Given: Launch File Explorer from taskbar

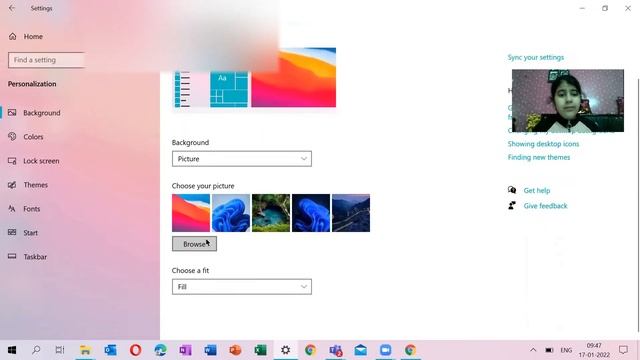Looking at the screenshot, I should pyautogui.click(x=85, y=350).
